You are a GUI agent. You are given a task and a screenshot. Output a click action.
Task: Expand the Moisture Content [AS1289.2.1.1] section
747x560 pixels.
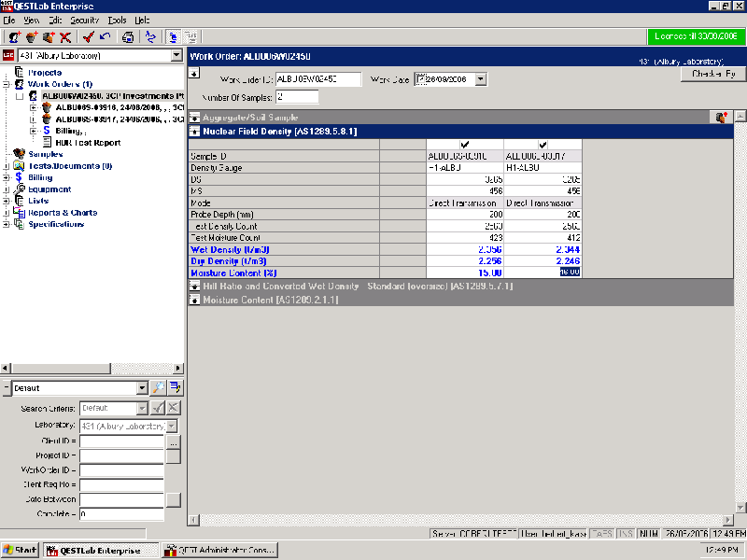(x=194, y=300)
